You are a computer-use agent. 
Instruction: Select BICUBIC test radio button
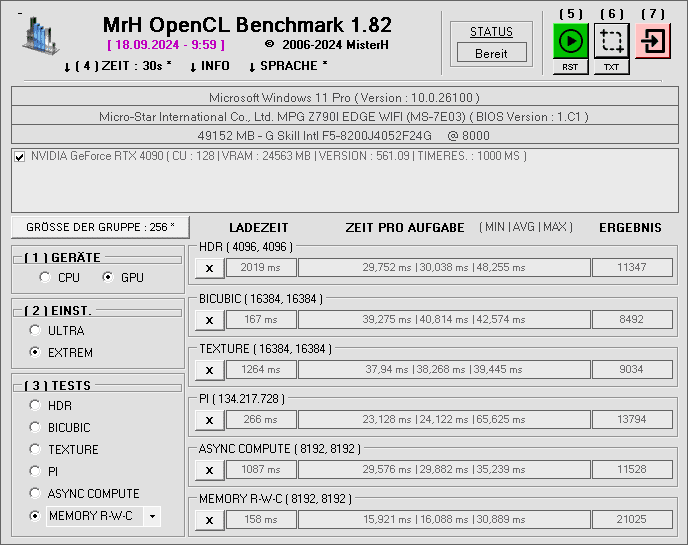click(x=35, y=427)
